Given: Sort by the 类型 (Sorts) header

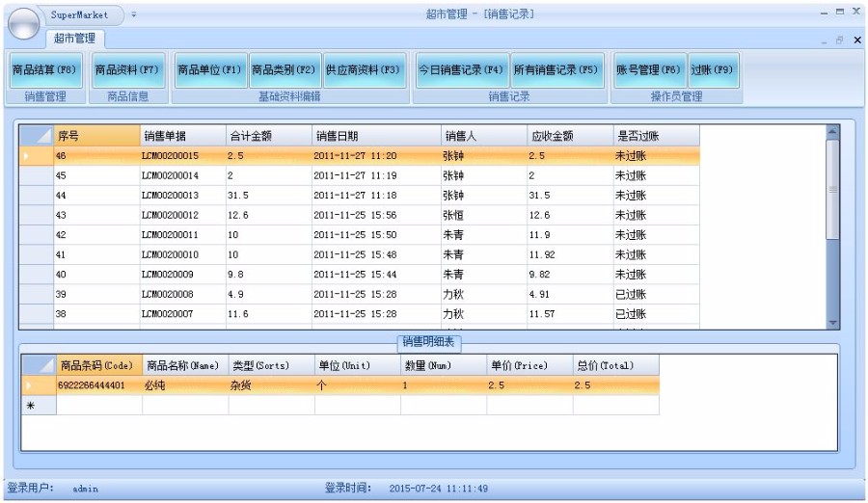Looking at the screenshot, I should (272, 366).
